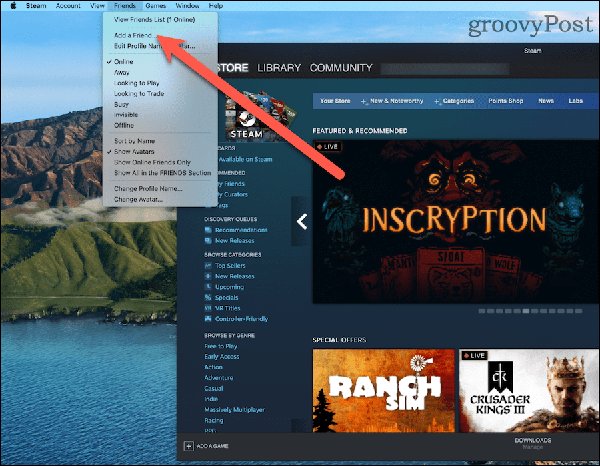The width and height of the screenshot is (600, 466).
Task: Click the VR Titles icon
Action: click(x=208, y=308)
